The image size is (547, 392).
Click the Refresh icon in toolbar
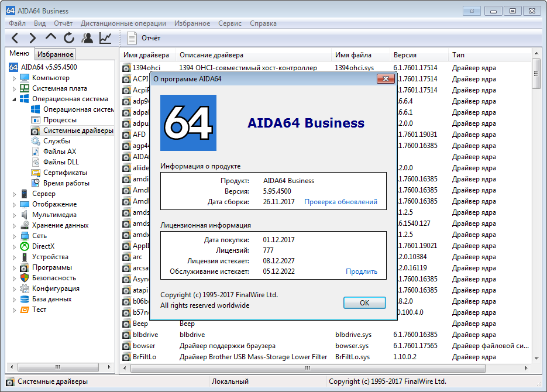click(x=69, y=38)
